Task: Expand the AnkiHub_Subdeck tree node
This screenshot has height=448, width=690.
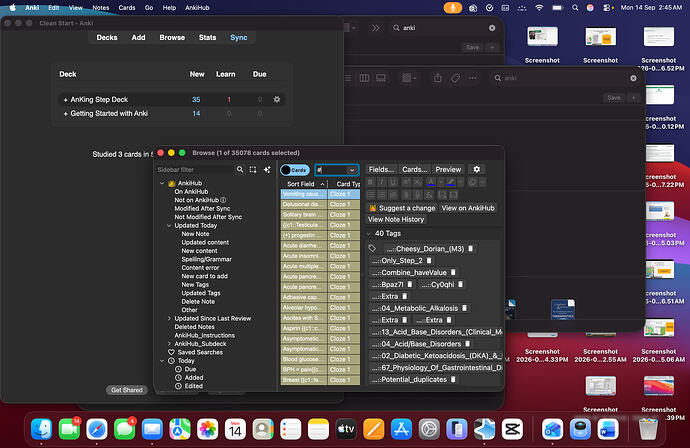Action: pyautogui.click(x=169, y=344)
